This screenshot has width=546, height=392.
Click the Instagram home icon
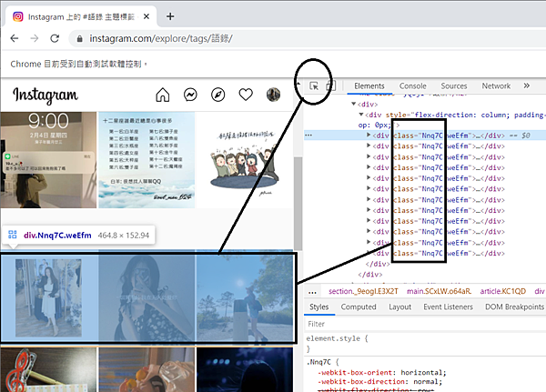click(x=163, y=95)
